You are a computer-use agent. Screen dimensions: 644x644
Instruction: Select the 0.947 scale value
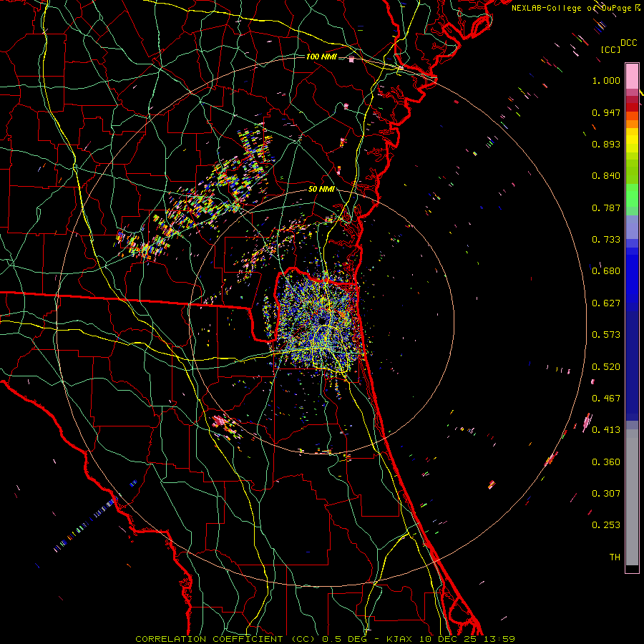pyautogui.click(x=606, y=112)
